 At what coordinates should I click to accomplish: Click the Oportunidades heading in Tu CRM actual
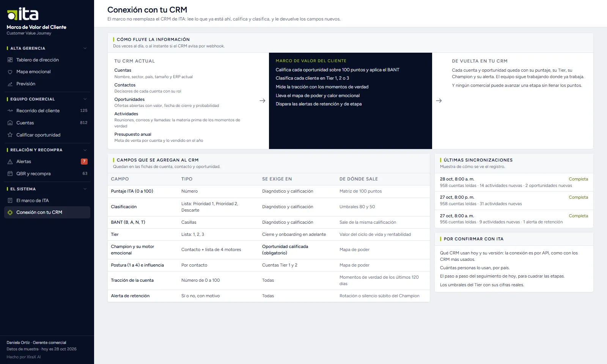pyautogui.click(x=129, y=99)
